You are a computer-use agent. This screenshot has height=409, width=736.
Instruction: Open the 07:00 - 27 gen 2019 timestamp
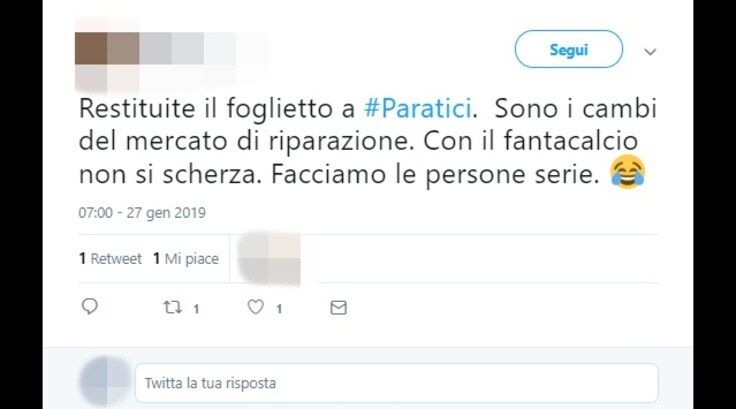point(142,213)
